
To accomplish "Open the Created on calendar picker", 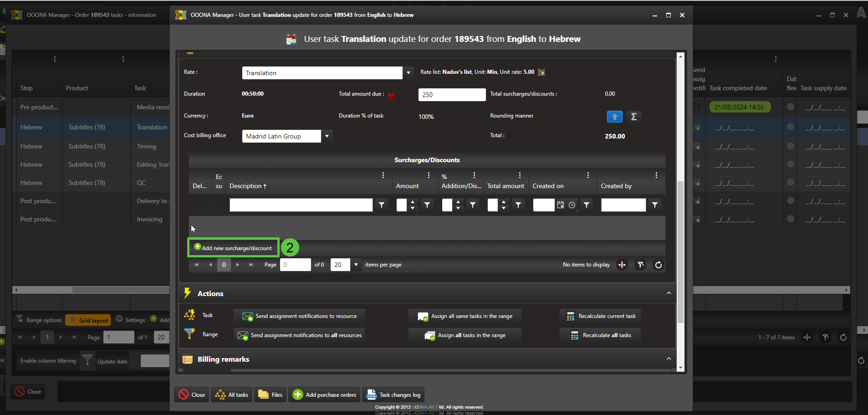I will coord(561,205).
